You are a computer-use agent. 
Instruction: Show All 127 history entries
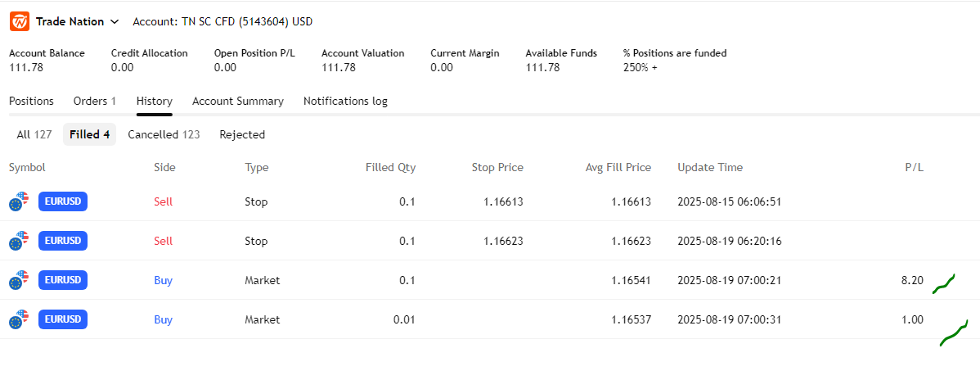(x=34, y=134)
